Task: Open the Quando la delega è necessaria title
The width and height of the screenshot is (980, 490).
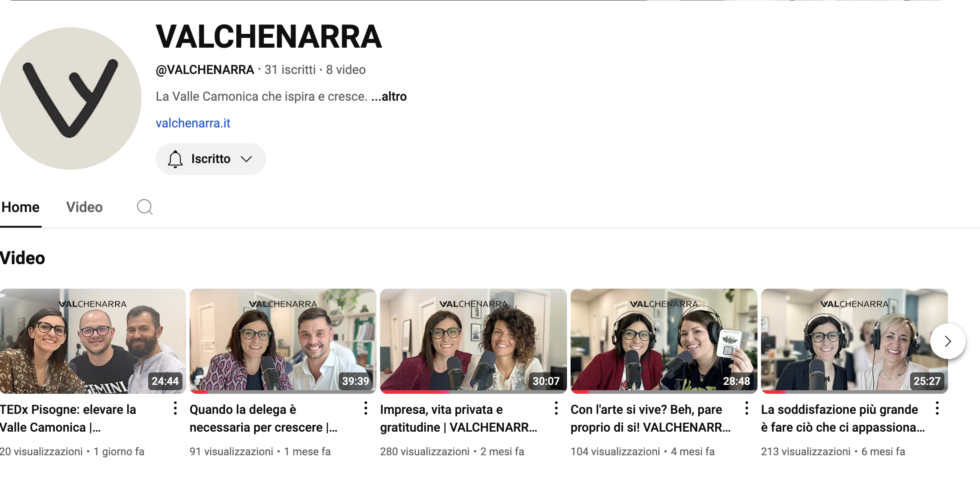Action: click(x=263, y=418)
